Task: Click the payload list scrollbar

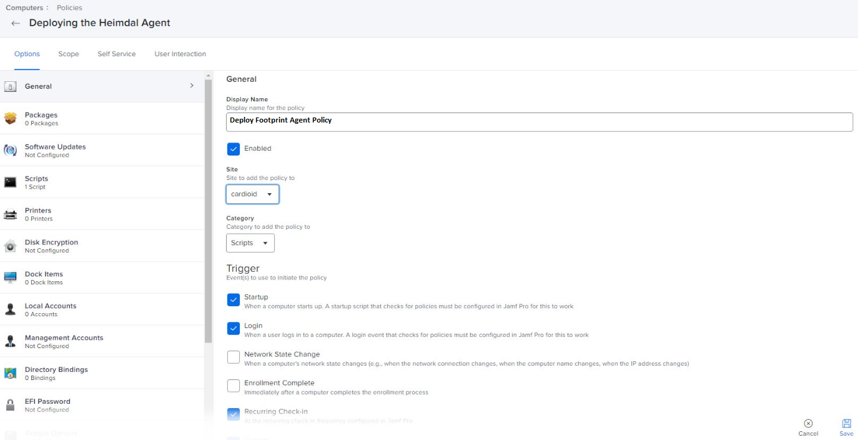Action: (208, 211)
